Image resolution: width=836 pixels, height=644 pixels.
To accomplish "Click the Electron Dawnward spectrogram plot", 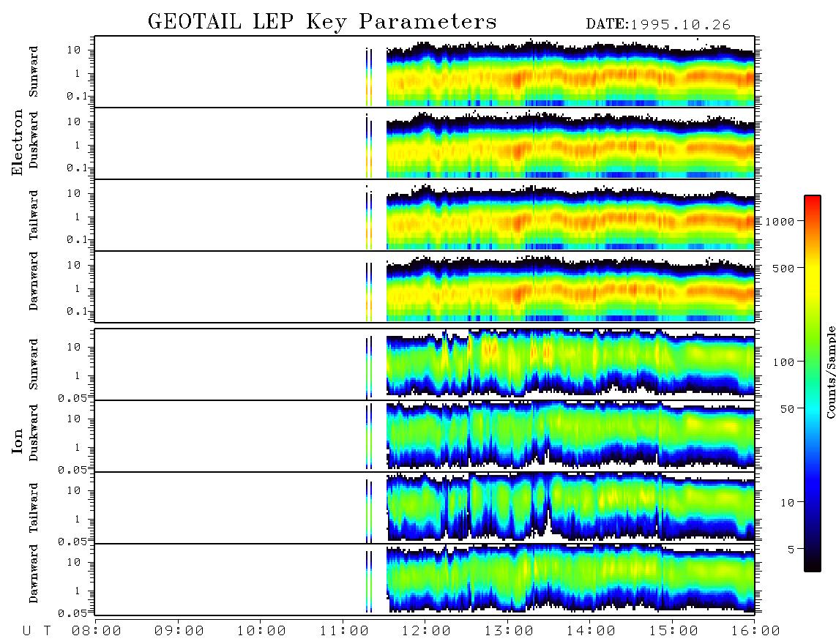I will (425, 287).
